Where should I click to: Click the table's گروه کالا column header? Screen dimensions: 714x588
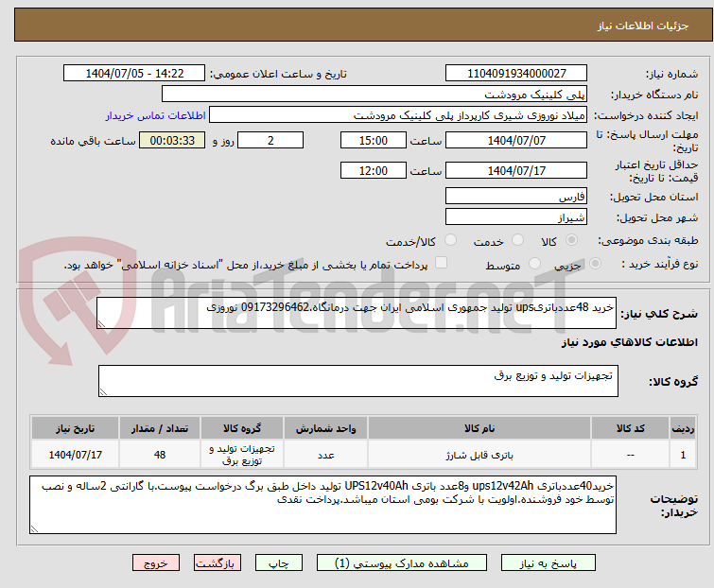pyautogui.click(x=242, y=428)
